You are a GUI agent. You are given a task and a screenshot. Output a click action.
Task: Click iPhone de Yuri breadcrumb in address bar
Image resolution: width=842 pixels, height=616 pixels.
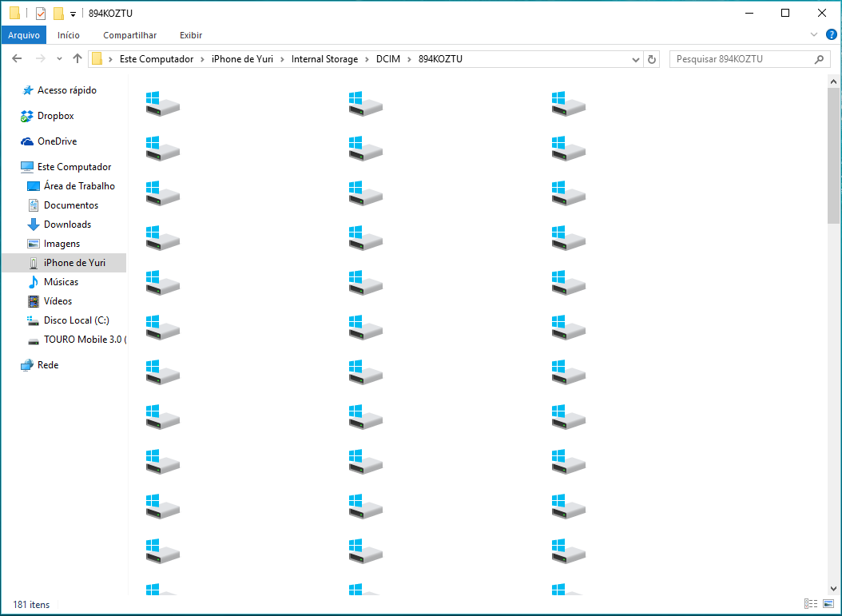pos(242,59)
